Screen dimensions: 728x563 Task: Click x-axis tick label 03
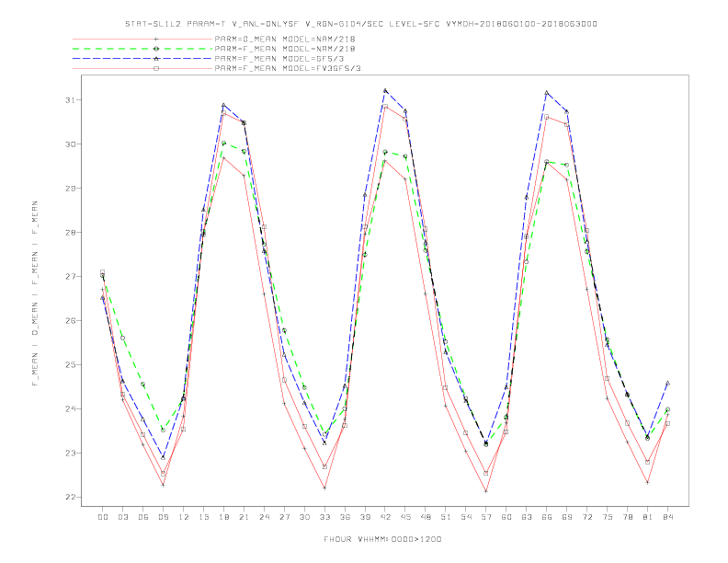[x=122, y=517]
